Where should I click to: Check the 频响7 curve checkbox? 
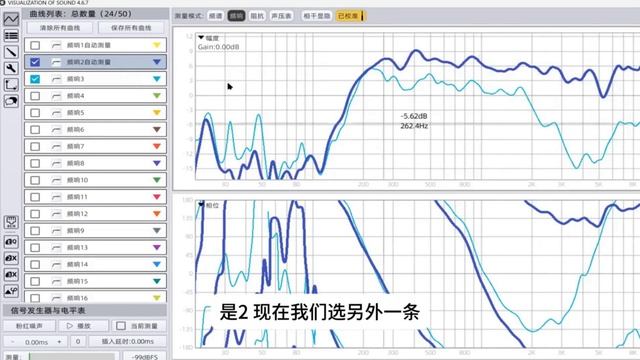pyautogui.click(x=35, y=147)
